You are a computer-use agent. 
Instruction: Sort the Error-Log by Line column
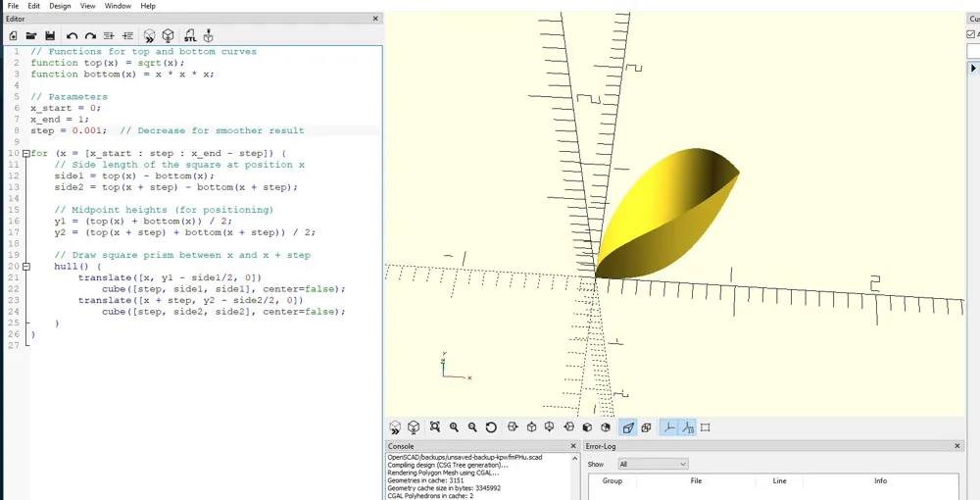click(x=779, y=480)
